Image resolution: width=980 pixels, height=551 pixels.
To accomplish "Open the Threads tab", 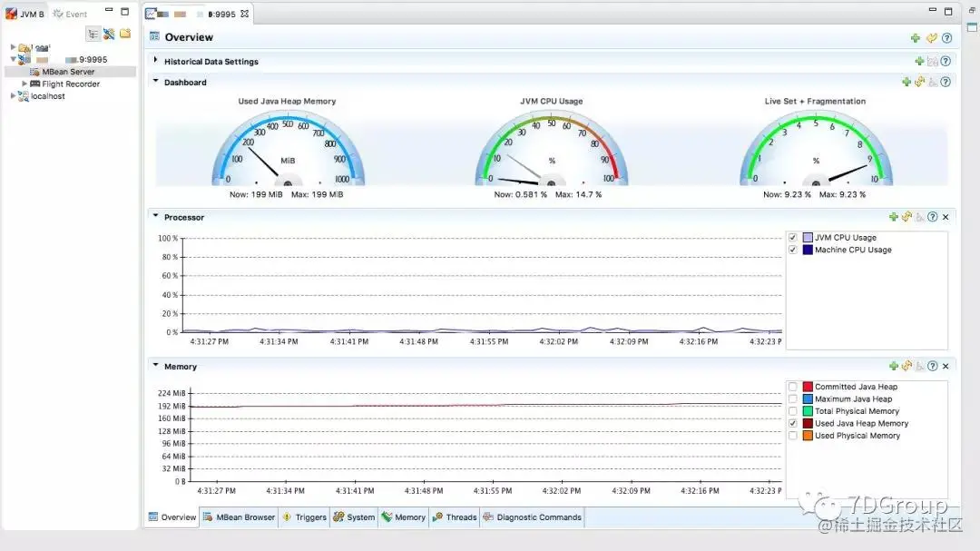I will (x=455, y=517).
